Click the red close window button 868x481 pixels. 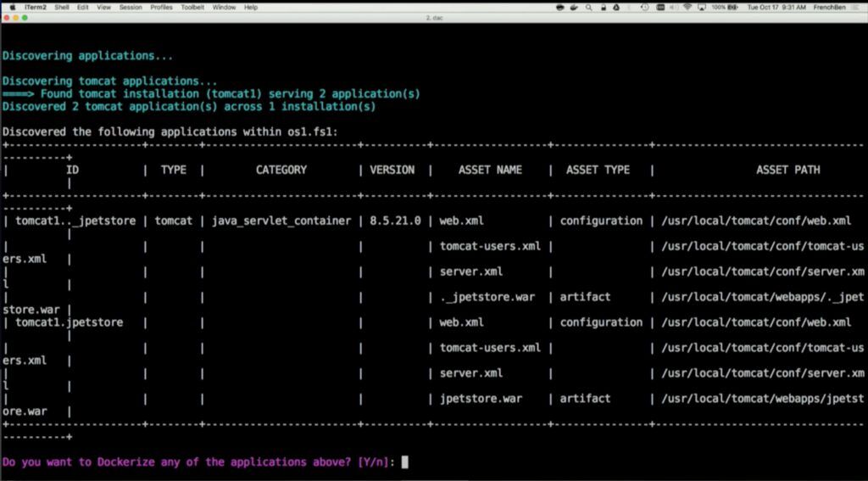tap(6, 18)
